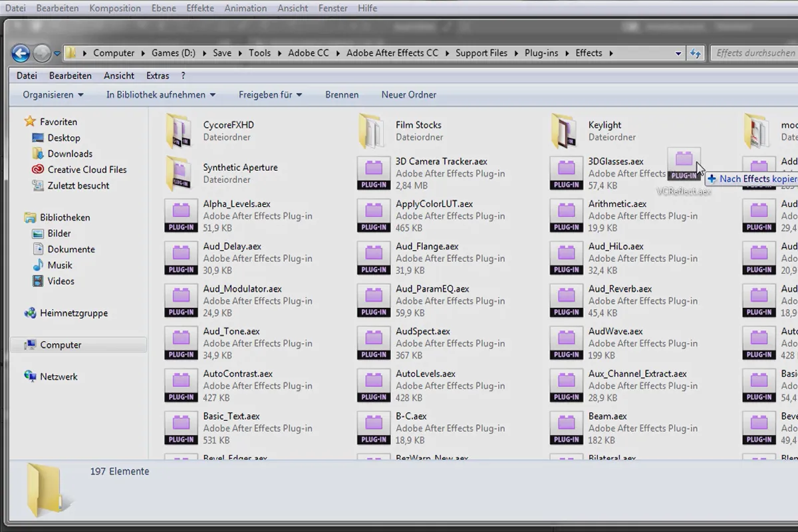The image size is (798, 532).
Task: Open the Explorer Bearbeiten menu
Action: tap(70, 76)
